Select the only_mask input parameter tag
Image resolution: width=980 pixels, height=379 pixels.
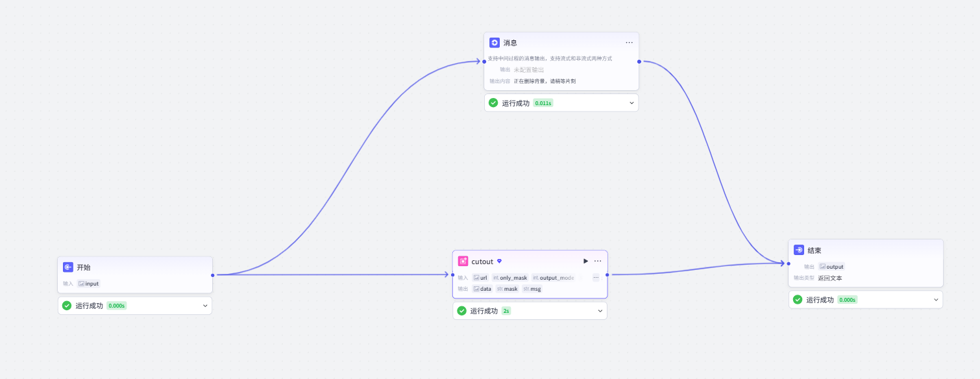(510, 278)
